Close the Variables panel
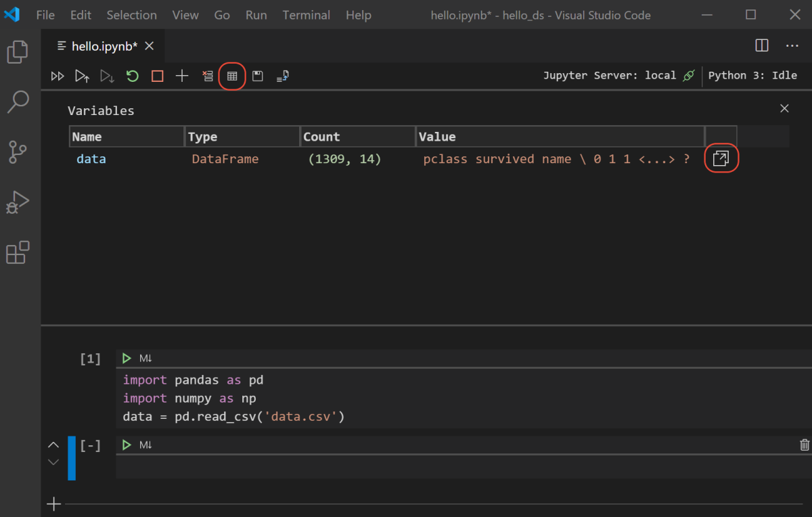The height and width of the screenshot is (517, 812). tap(784, 108)
